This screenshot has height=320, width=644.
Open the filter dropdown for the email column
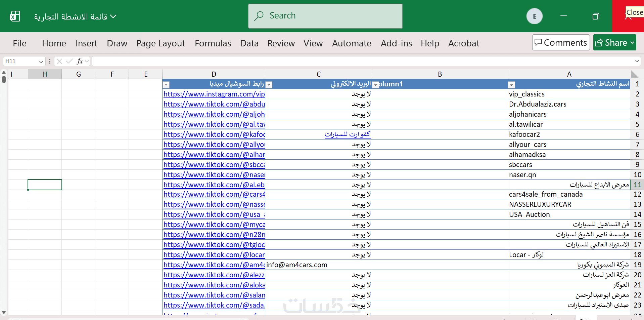point(269,85)
